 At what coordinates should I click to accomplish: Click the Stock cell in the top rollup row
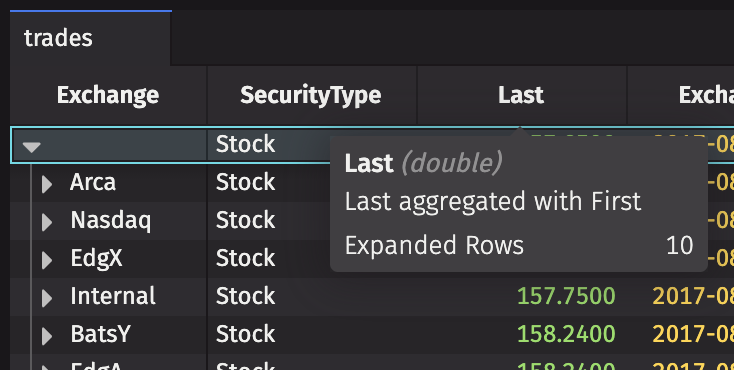(x=246, y=144)
